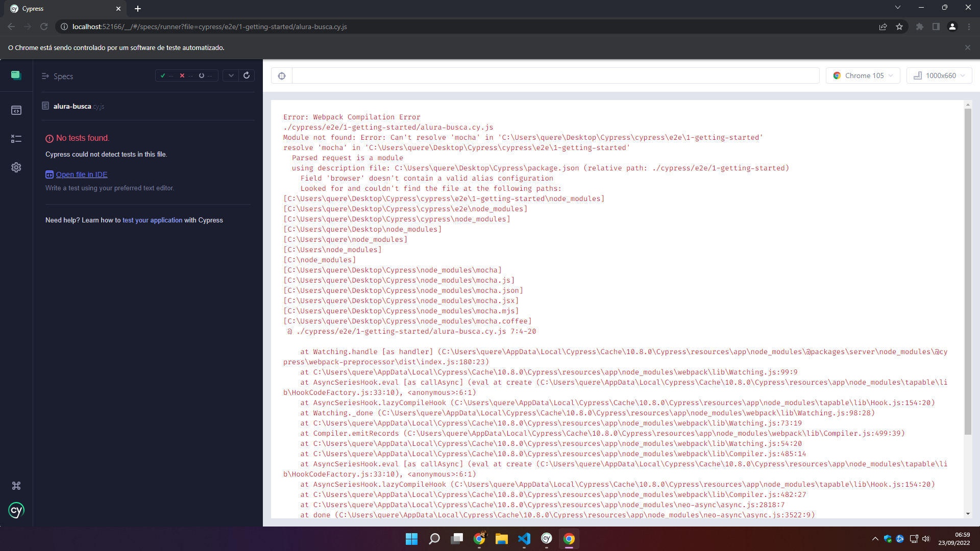Screen dimensions: 980x551
Task: Open the 1000x660 viewport dropdown
Action: 939,76
